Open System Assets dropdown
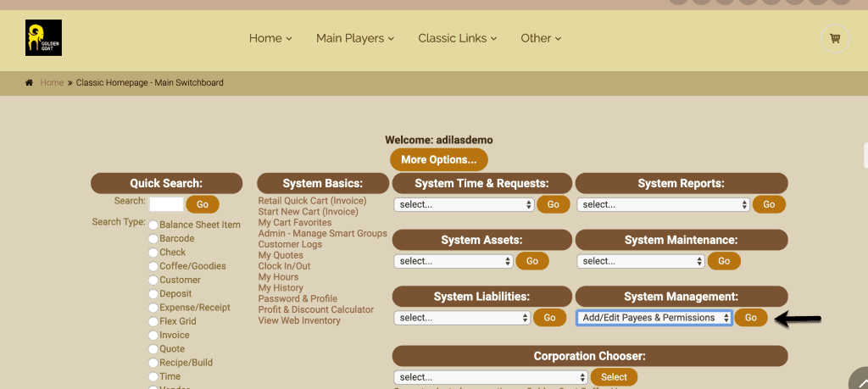Viewport: 868px width, 389px height. pos(453,261)
